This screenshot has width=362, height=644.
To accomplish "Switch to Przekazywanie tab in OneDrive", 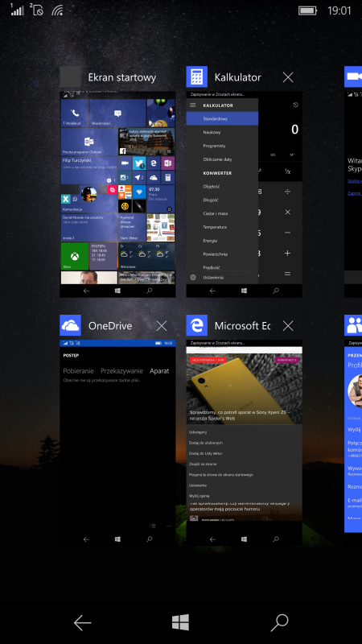I will tap(122, 371).
